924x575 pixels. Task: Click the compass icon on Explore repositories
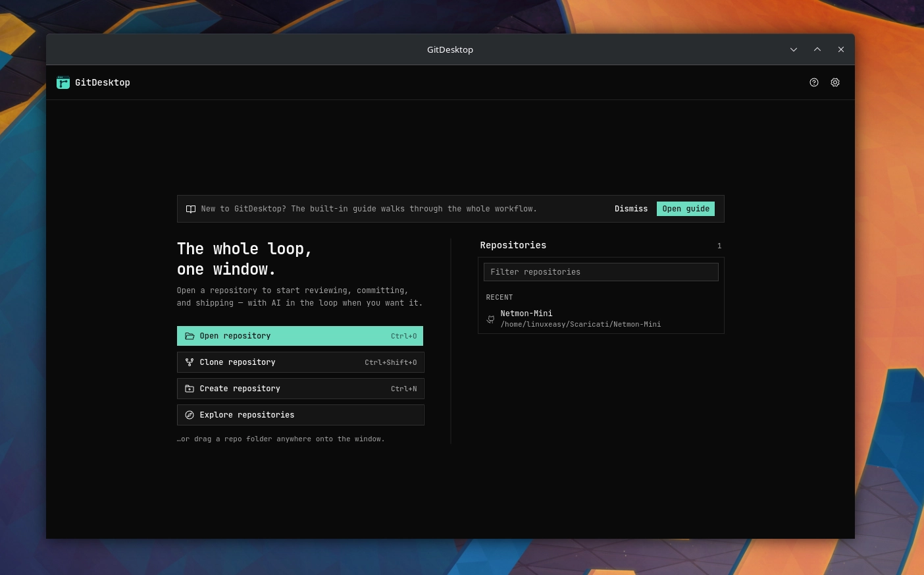(190, 415)
